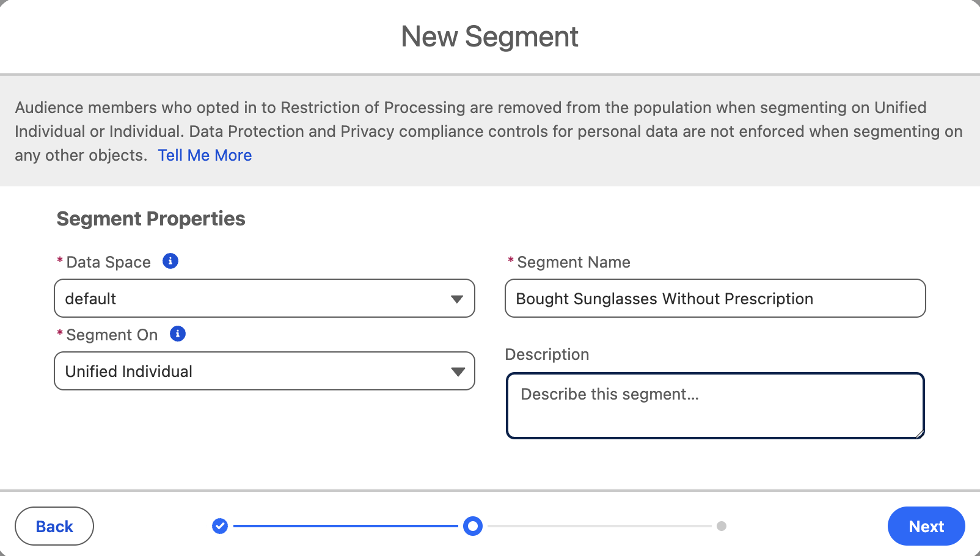The width and height of the screenshot is (980, 556).
Task: Click the gray final step dot
Action: pos(722,526)
